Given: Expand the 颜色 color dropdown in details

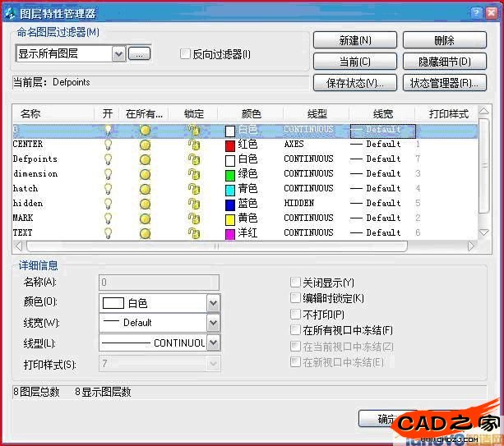Looking at the screenshot, I should click(x=213, y=303).
